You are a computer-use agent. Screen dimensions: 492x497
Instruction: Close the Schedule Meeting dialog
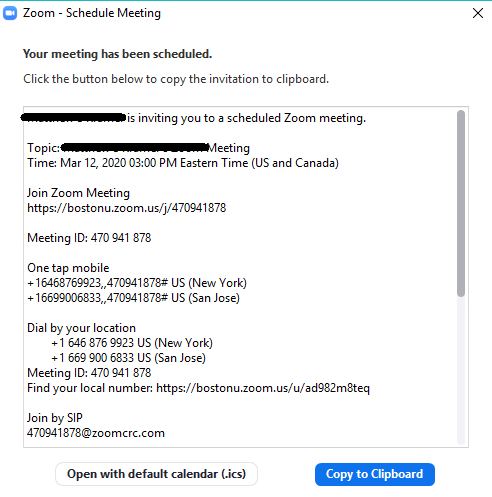(478, 13)
